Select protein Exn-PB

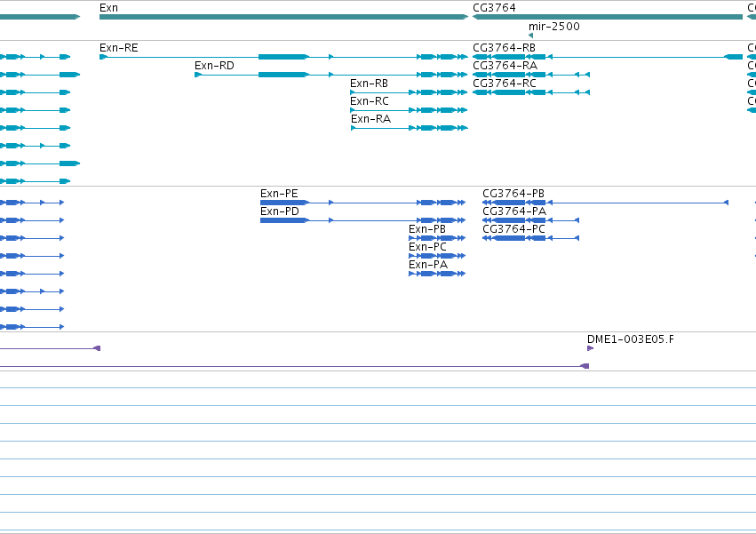(x=437, y=238)
